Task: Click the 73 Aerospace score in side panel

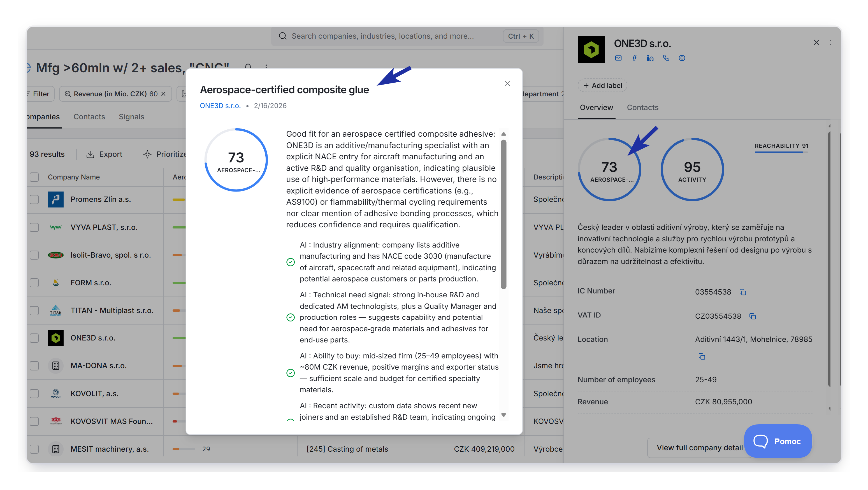Action: tap(609, 169)
